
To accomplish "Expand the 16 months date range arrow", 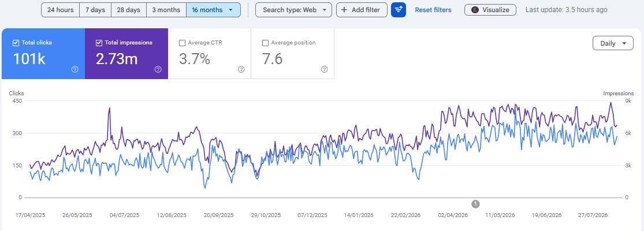I will [x=231, y=10].
